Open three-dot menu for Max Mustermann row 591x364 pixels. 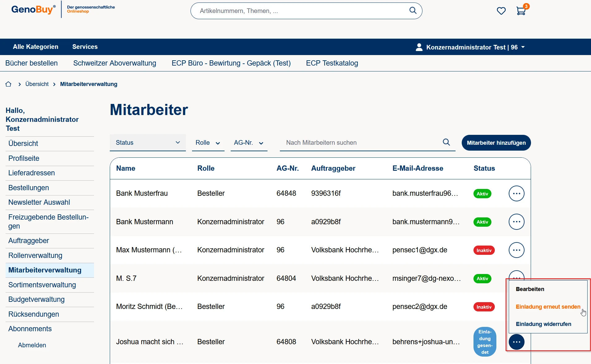point(516,250)
